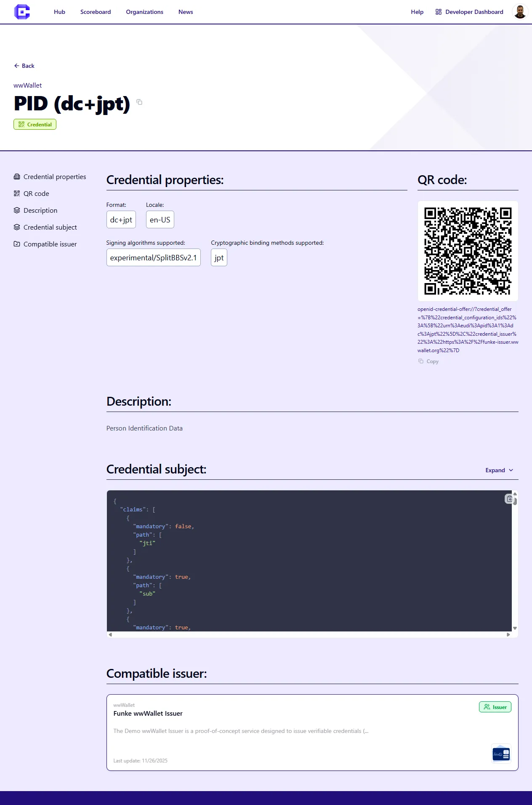Viewport: 532px width, 805px height.
Task: Click the Person Identification Data text
Action: pyautogui.click(x=144, y=428)
